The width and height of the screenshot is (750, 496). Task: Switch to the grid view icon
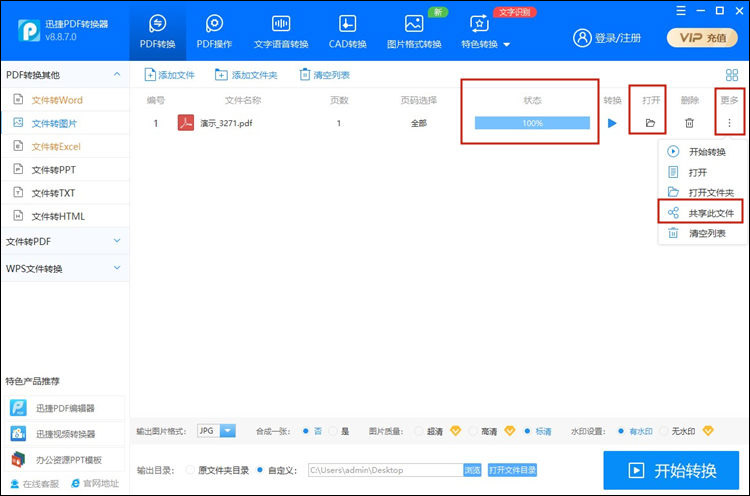point(731,75)
